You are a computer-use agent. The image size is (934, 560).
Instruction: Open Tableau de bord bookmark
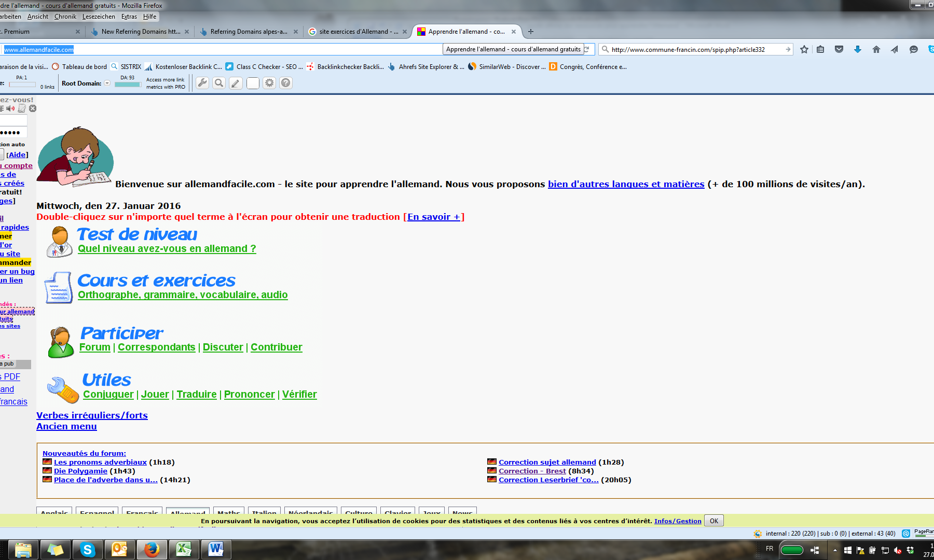coord(79,67)
